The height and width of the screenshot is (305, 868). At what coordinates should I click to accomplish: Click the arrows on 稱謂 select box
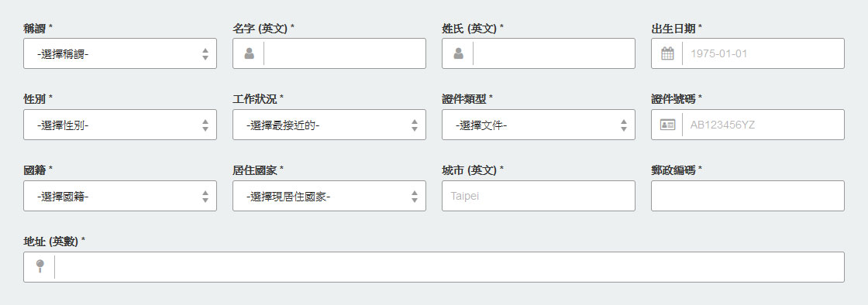coord(205,53)
